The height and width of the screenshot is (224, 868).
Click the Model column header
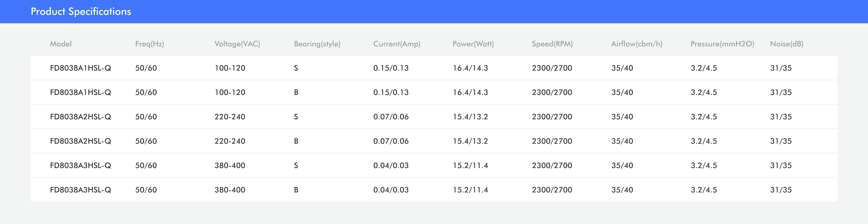(61, 44)
